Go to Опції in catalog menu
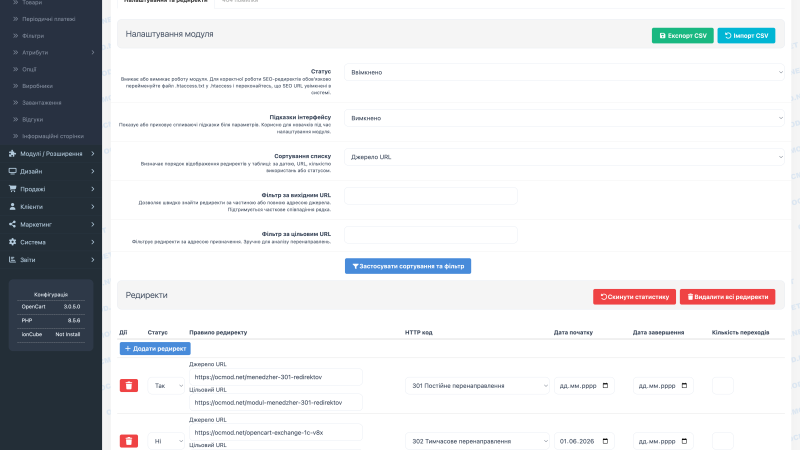The image size is (800, 450). (x=29, y=69)
